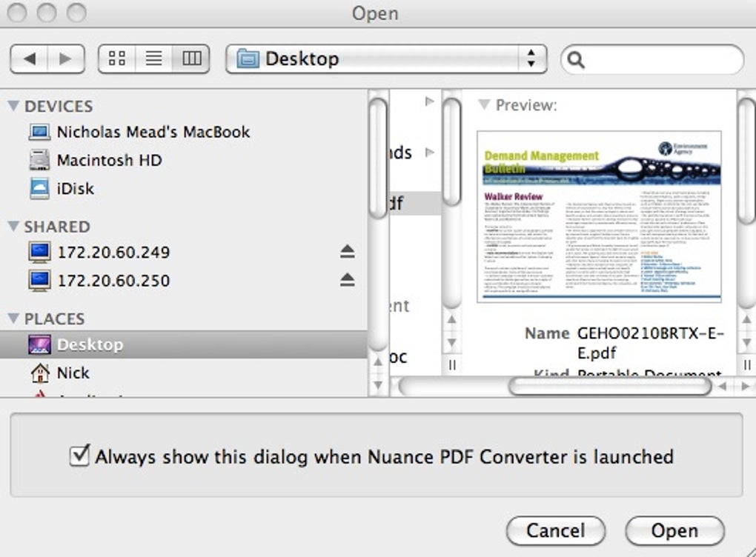Click the GEHO0210BRTX-E-E.pdf file name
This screenshot has width=756, height=557.
click(x=651, y=343)
